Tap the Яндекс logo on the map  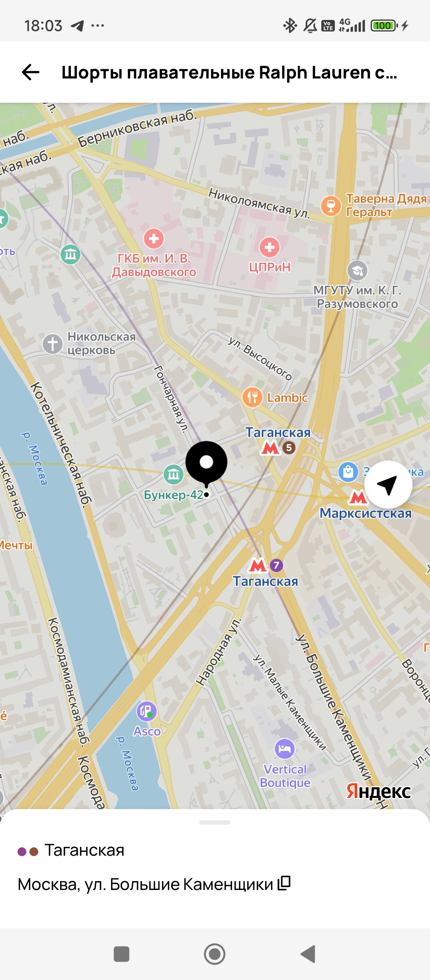coord(378,791)
